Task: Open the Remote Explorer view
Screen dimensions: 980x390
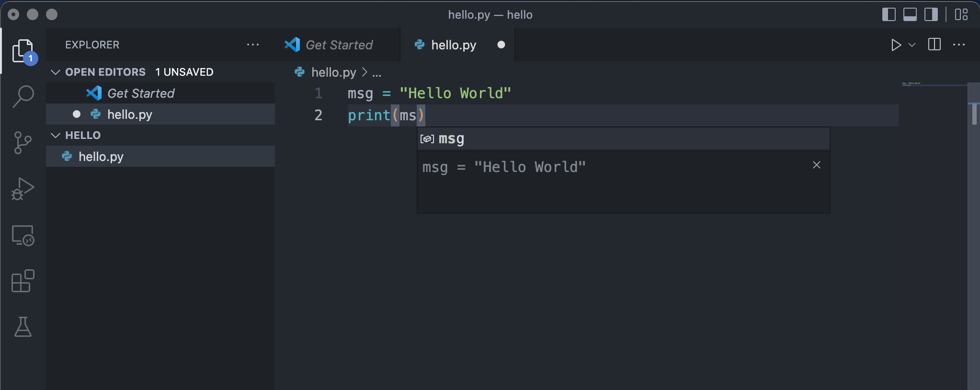Action: click(x=23, y=235)
